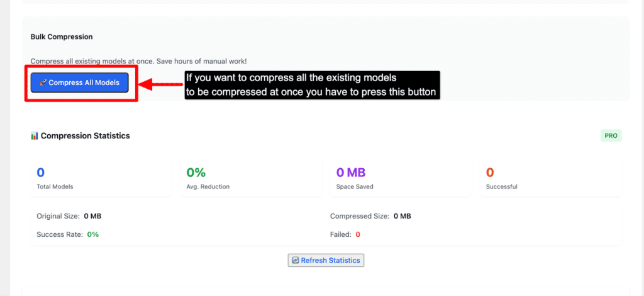This screenshot has height=296, width=644.
Task: Click the green PRO badge
Action: tap(611, 136)
